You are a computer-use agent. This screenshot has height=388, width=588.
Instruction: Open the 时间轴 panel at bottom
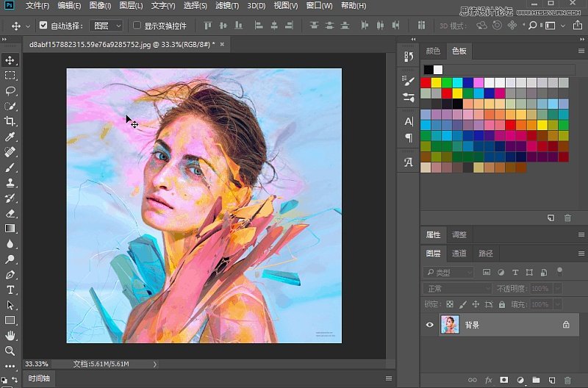click(x=40, y=378)
